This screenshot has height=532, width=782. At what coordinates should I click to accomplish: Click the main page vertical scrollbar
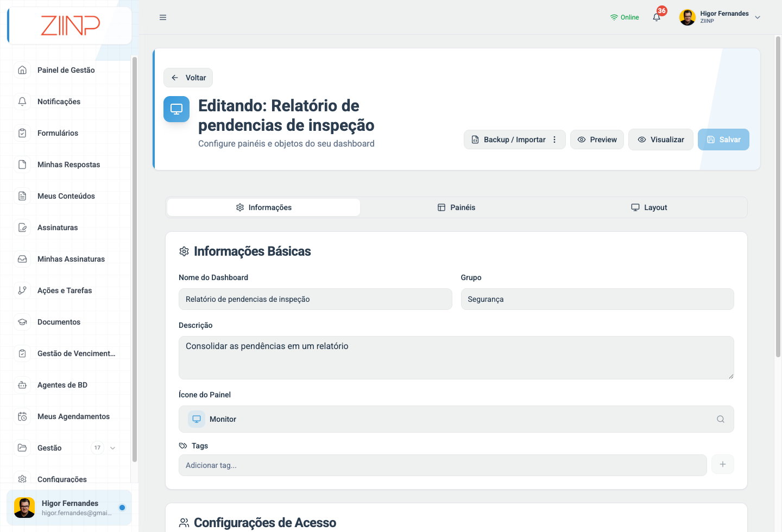[778, 197]
